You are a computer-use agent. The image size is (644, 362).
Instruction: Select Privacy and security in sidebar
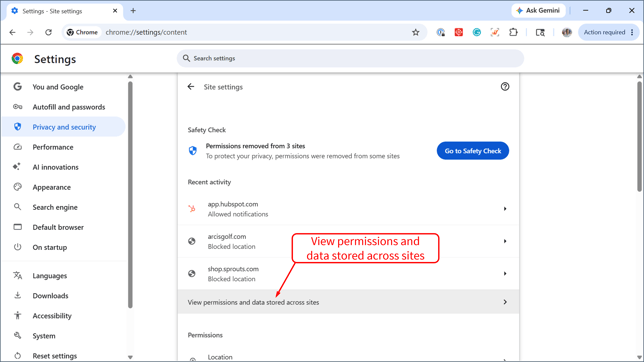coord(64,127)
